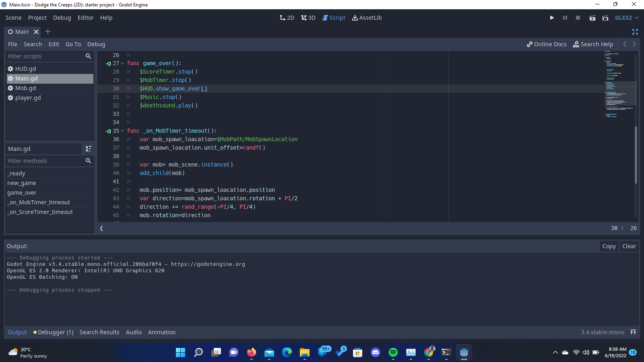Open the player.gd script
Viewport: 644px width, 362px height.
tap(50, 98)
